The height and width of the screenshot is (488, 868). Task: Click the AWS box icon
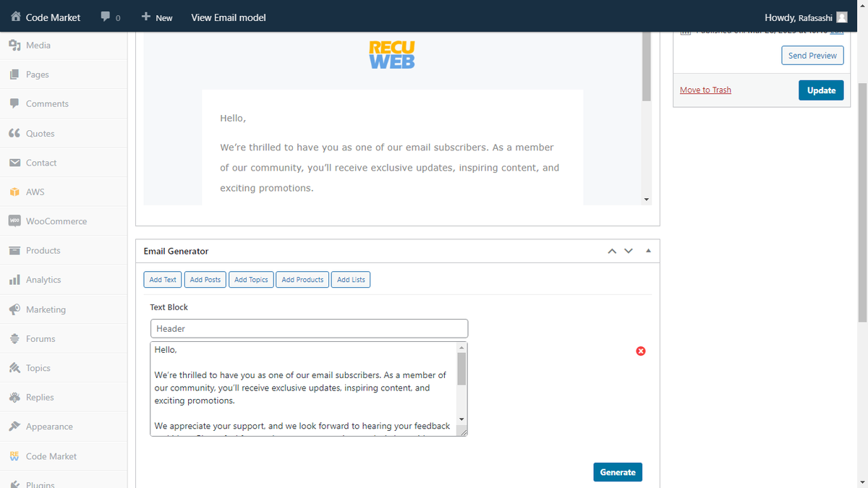tap(14, 192)
